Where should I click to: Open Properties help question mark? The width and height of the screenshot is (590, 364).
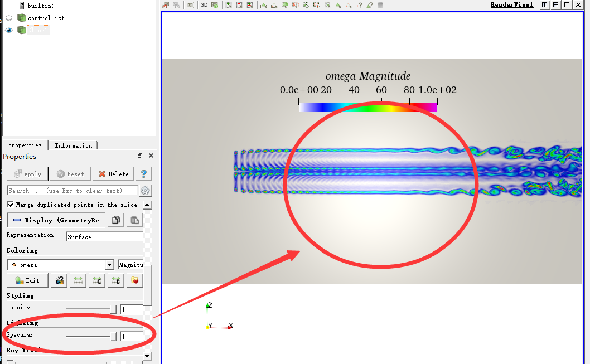[x=143, y=174]
